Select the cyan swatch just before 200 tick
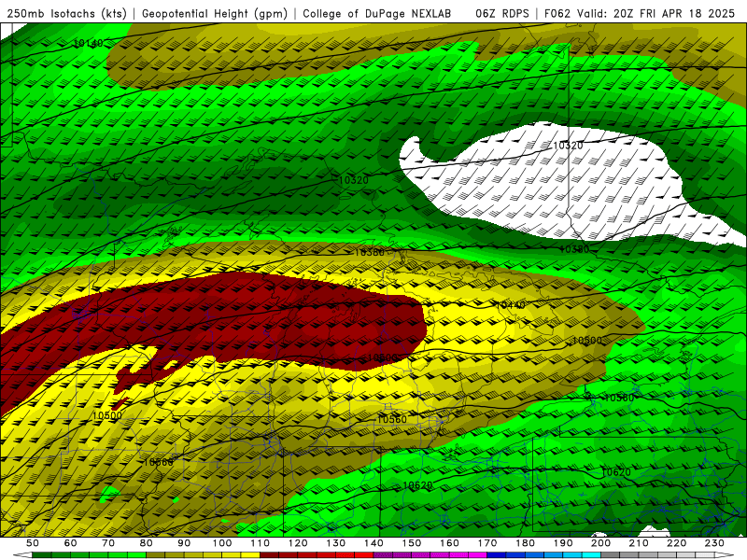This screenshot has height=560, width=747. pyautogui.click(x=591, y=555)
